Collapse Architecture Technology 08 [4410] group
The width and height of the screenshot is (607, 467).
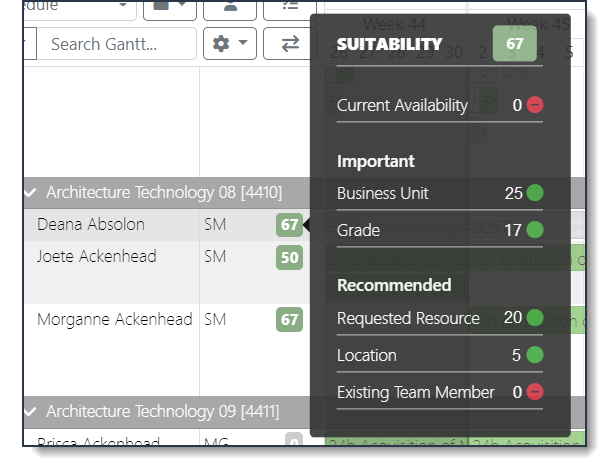pyautogui.click(x=31, y=192)
